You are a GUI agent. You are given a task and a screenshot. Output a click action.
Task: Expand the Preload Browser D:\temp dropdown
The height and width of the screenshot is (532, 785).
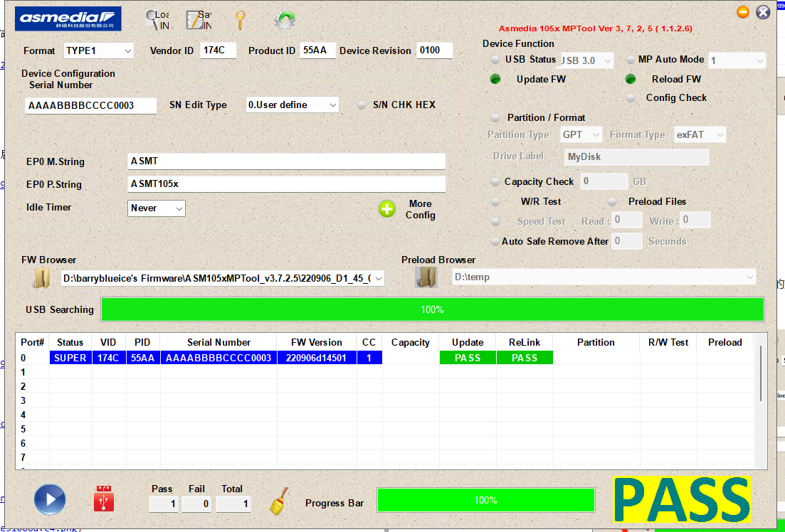(750, 277)
